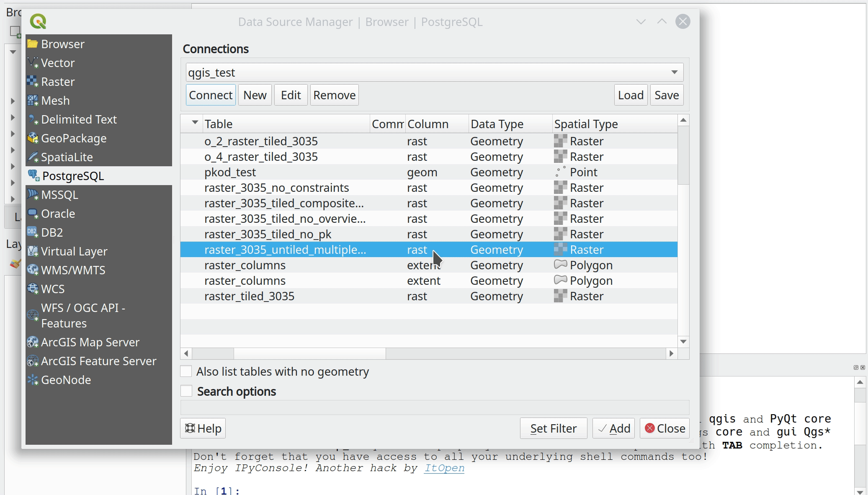Image resolution: width=868 pixels, height=495 pixels.
Task: Click the tree expander arrow in table header
Action: click(195, 122)
